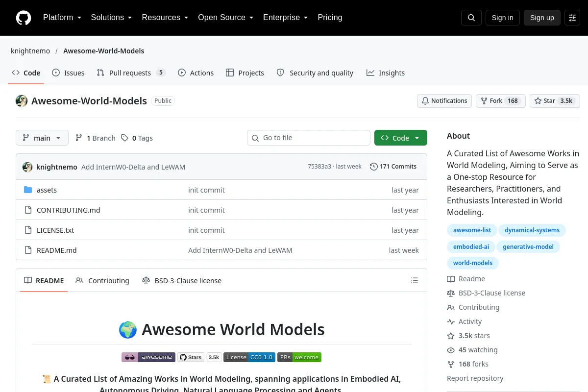Viewport: 588px width, 392px height.
Task: Click the GitHub Stars badge in README
Action: [191, 357]
